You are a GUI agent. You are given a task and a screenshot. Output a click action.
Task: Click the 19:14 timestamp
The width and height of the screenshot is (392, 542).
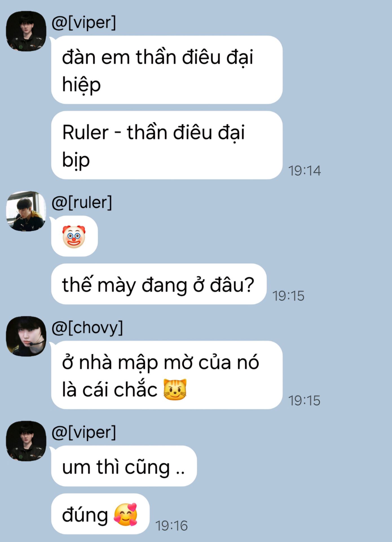[x=304, y=171]
